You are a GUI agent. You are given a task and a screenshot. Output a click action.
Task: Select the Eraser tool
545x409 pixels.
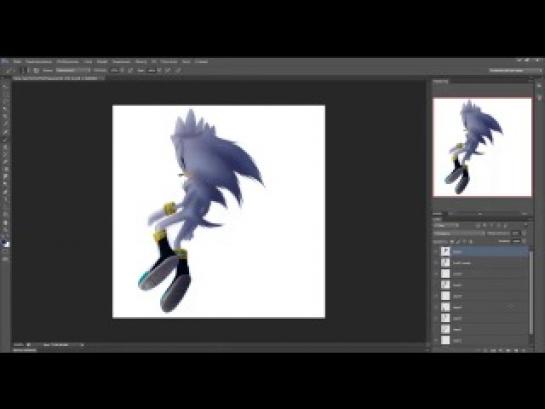(5, 162)
